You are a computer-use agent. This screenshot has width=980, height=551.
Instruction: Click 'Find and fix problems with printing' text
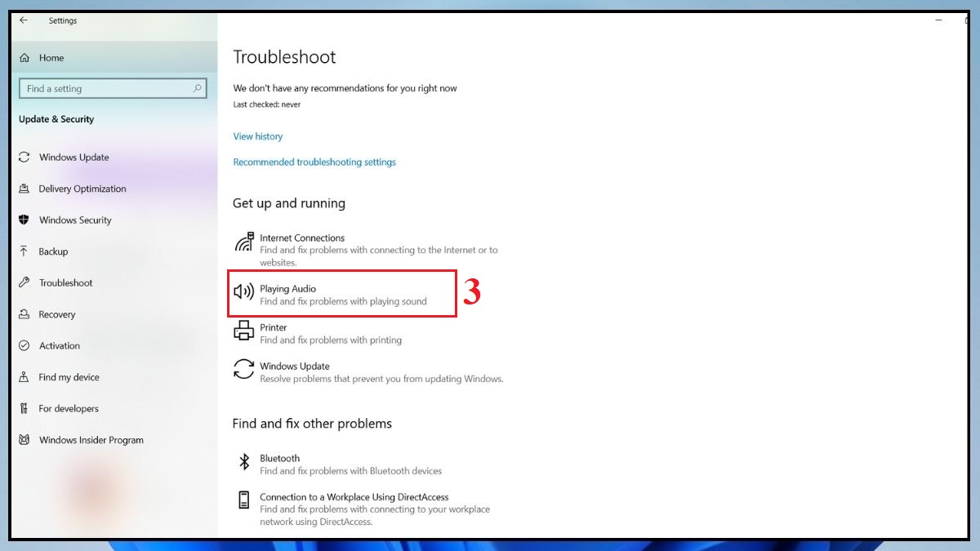click(x=331, y=340)
